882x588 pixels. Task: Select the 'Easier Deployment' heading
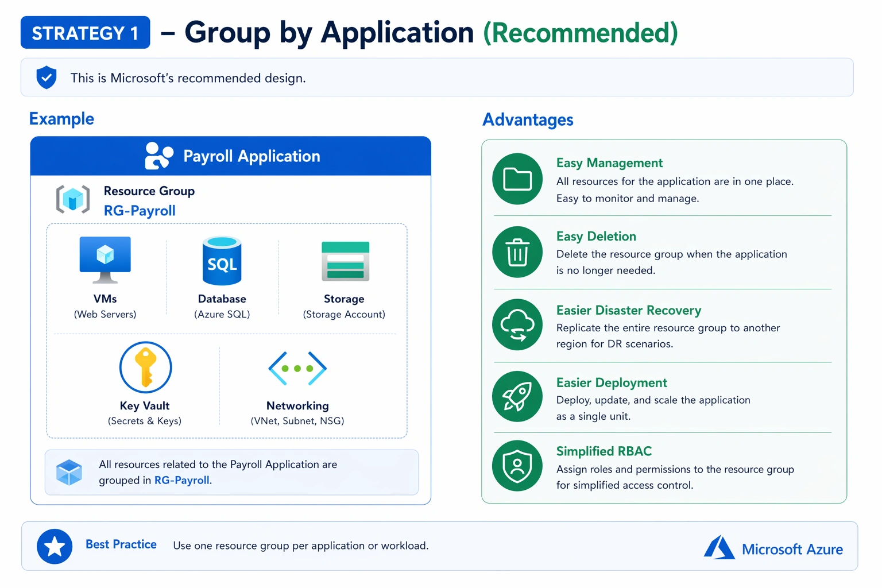612,382
